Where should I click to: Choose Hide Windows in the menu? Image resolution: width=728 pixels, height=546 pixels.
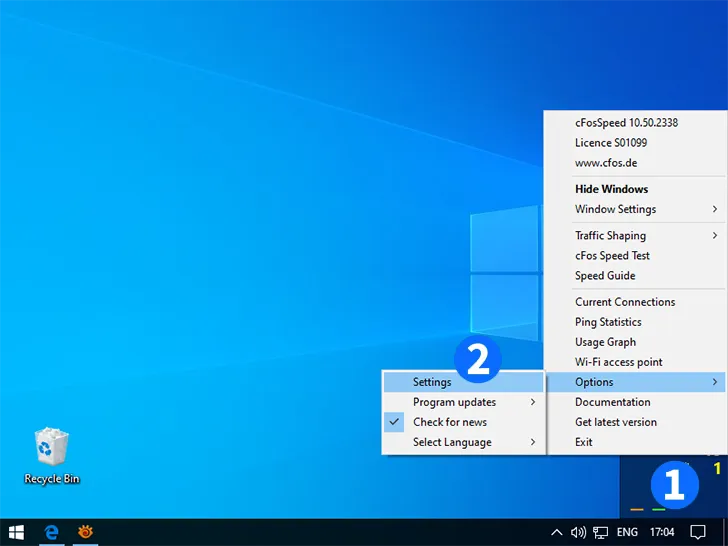[x=636, y=189]
